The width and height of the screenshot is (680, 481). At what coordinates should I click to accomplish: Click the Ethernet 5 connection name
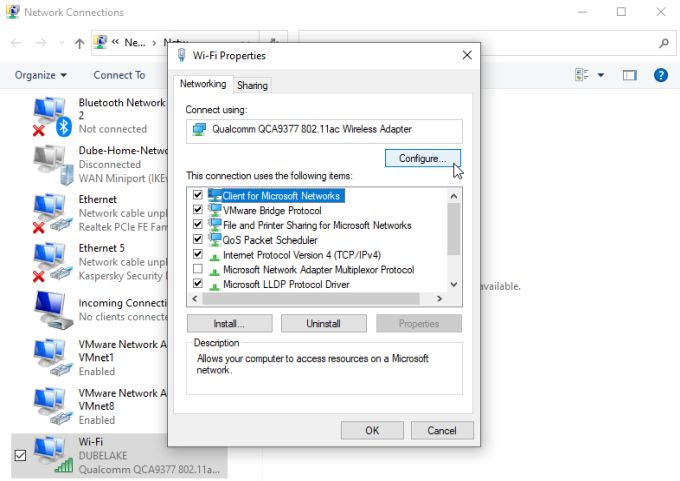coord(101,248)
